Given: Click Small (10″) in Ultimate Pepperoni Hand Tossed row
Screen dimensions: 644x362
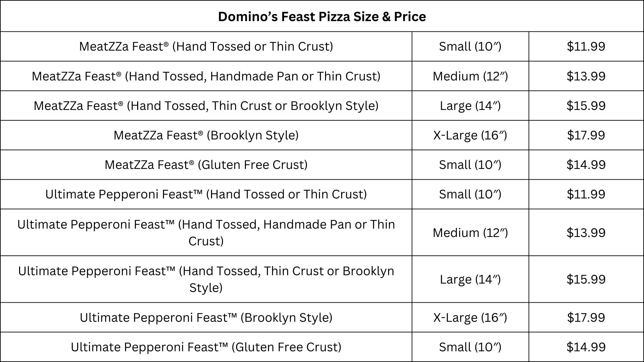Looking at the screenshot, I should [x=470, y=194].
